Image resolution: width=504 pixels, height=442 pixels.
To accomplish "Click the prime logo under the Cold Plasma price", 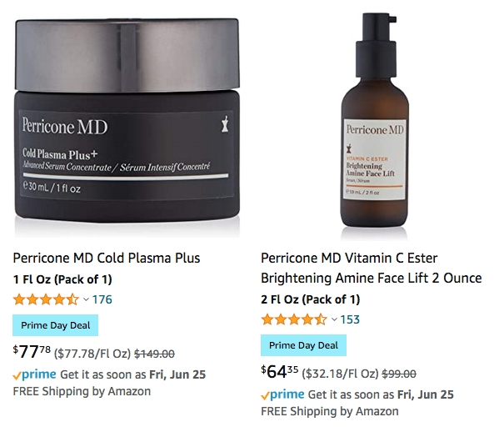I will [x=35, y=374].
